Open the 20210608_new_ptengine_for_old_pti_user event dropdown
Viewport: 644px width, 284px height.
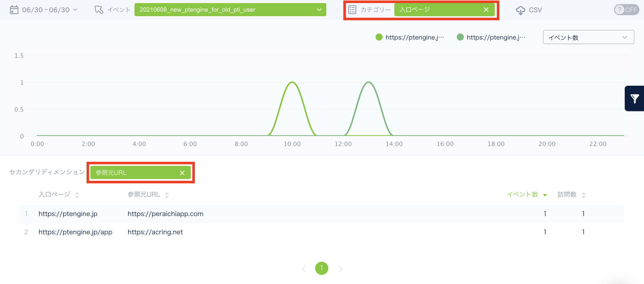point(230,10)
